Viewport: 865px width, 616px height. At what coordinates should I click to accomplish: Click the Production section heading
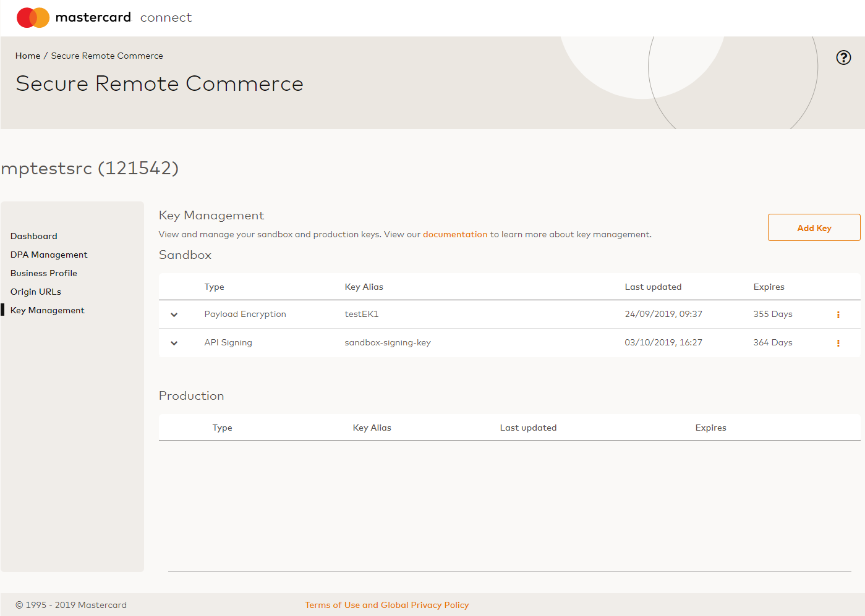tap(192, 395)
